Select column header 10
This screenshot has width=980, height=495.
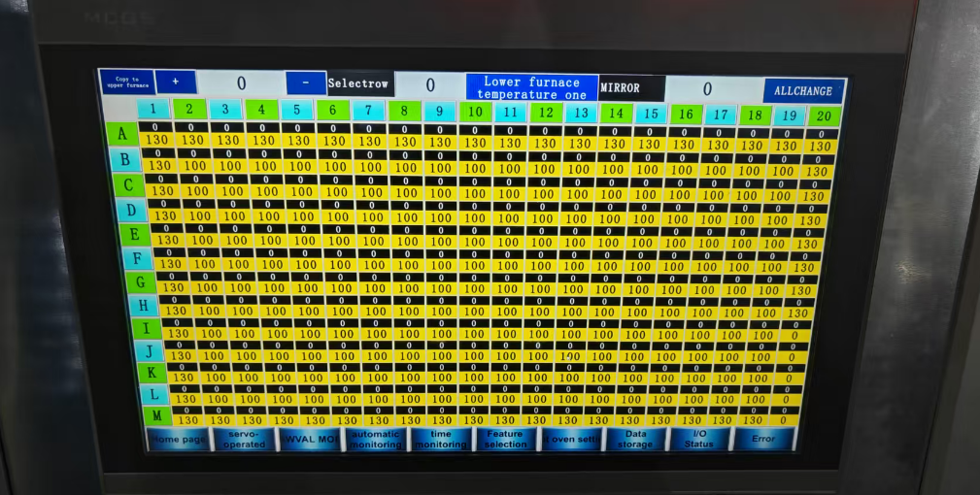click(475, 112)
